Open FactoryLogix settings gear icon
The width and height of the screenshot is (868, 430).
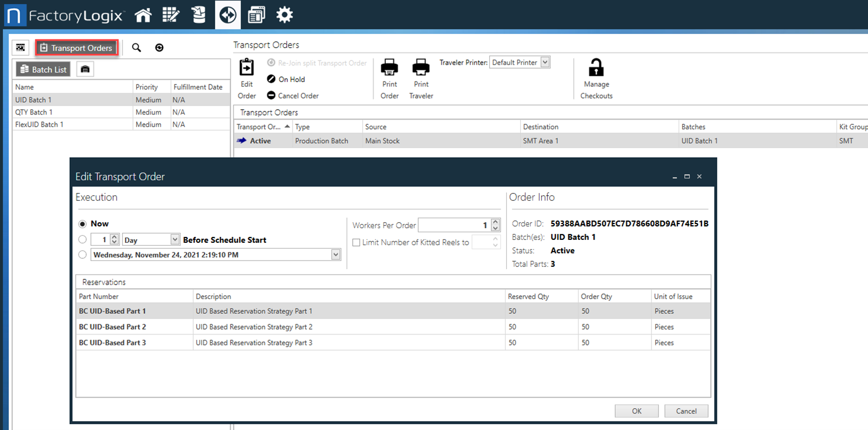(284, 15)
